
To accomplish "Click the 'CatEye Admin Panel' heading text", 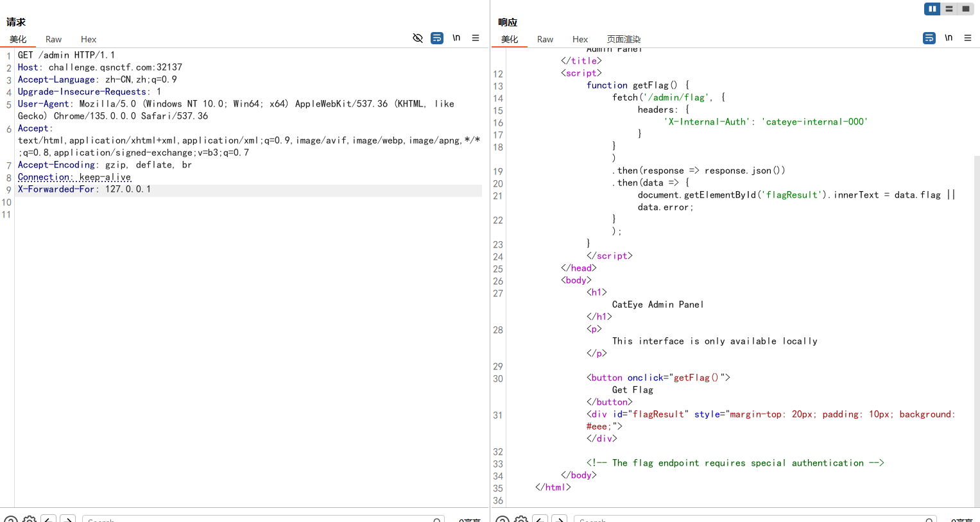I will [658, 305].
